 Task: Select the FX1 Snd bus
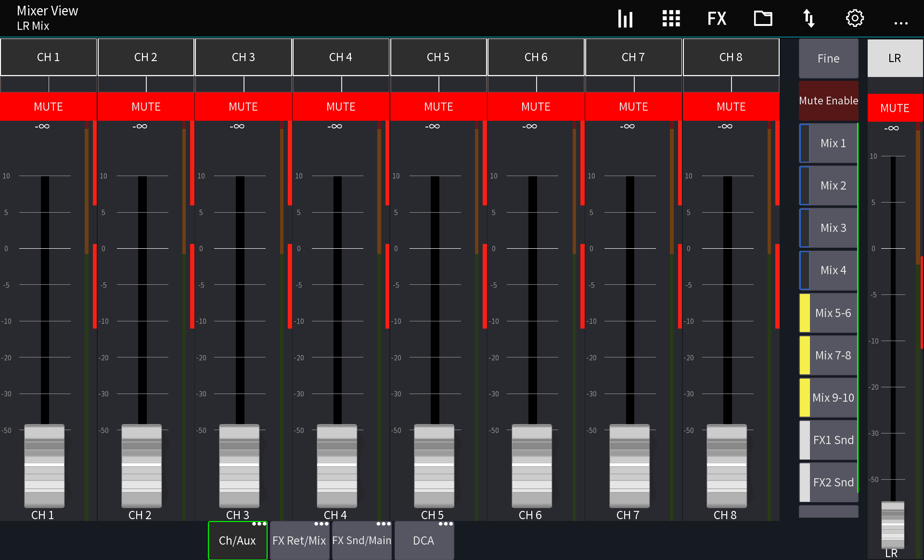click(832, 440)
